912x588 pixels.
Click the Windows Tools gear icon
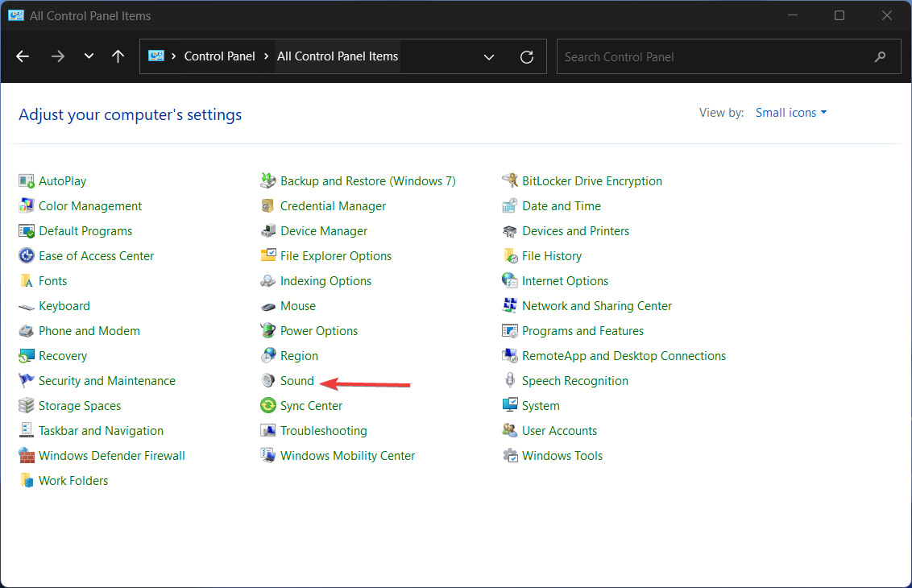coord(510,456)
